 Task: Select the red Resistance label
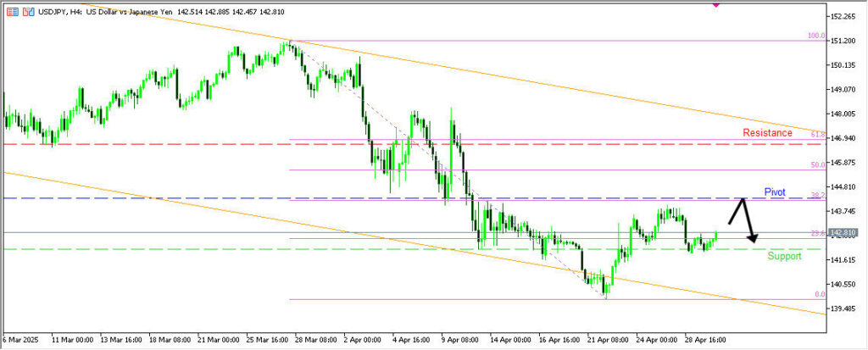point(767,133)
